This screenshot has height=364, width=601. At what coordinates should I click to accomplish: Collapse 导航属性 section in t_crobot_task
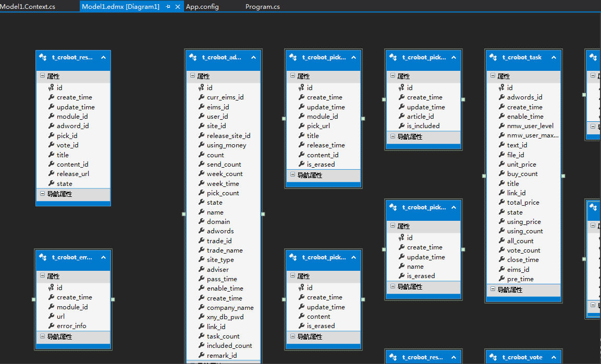[x=493, y=290]
